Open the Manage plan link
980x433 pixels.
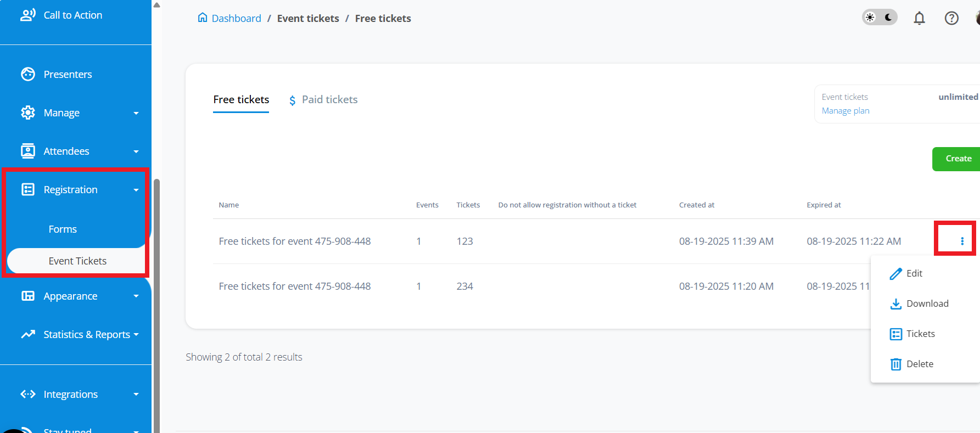(845, 111)
